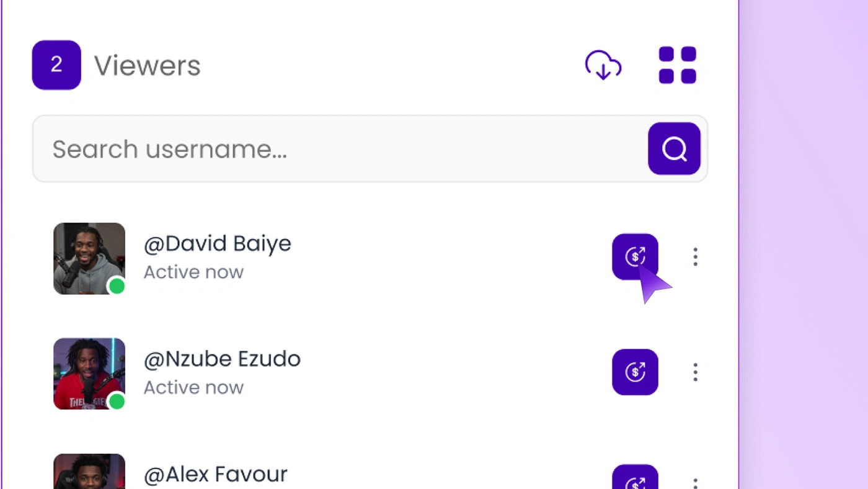Viewport: 868px width, 489px height.
Task: Click the viewers count badge
Action: pyautogui.click(x=56, y=65)
